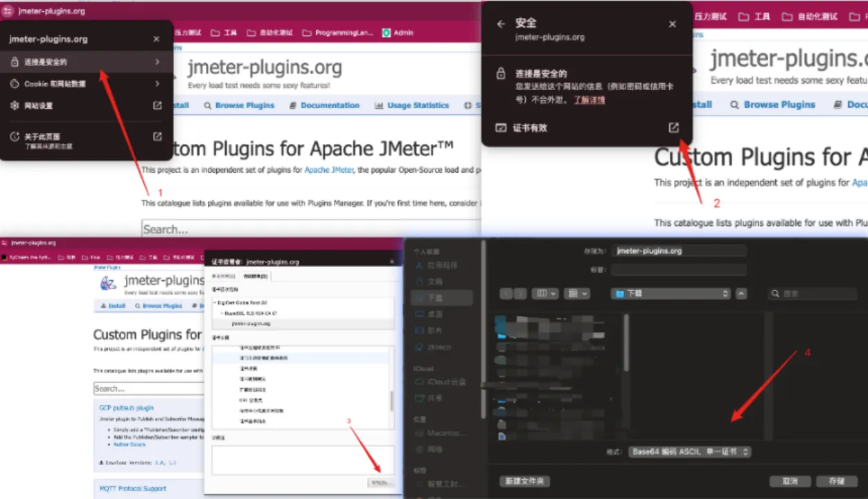Open the 关于此页面 external link icon
This screenshot has width=868, height=499.
tap(157, 137)
